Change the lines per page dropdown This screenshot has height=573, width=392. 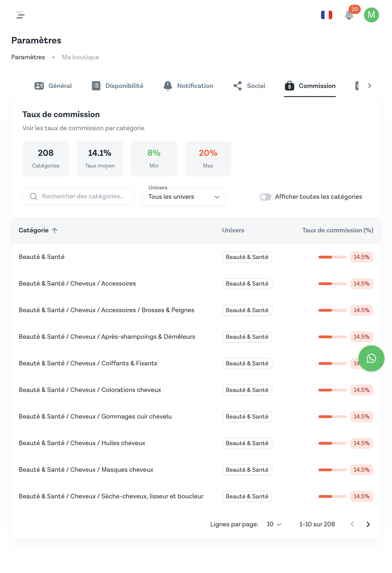tap(274, 524)
